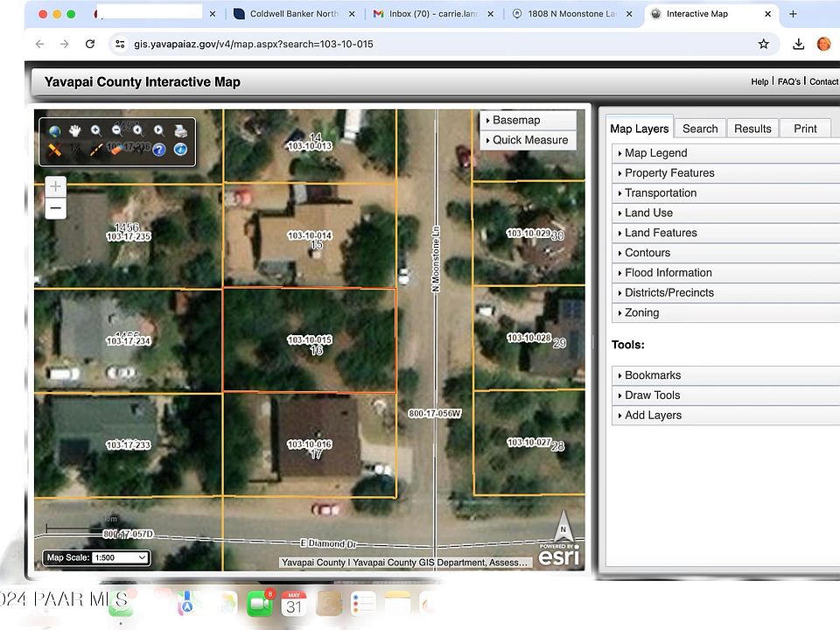The width and height of the screenshot is (840, 630).
Task: Click parcel label 103-17-234
Action: [x=129, y=340]
